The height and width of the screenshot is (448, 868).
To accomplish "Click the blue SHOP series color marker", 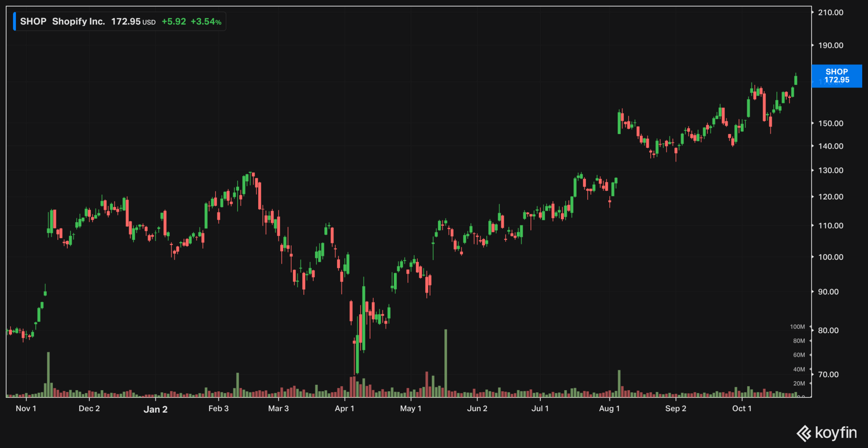I will tap(14, 22).
